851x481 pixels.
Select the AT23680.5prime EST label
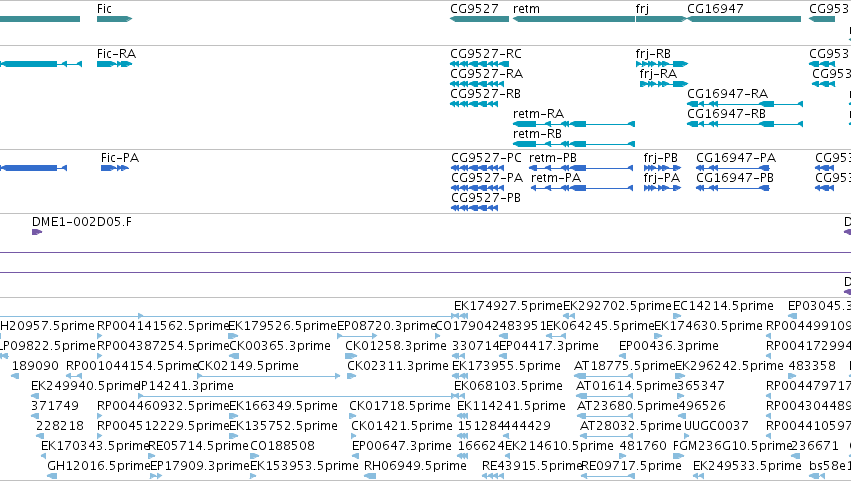coord(628,407)
